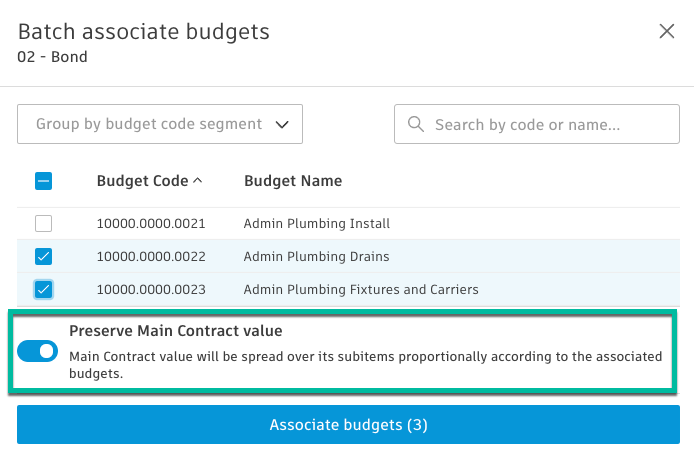Select the Admin Plumbing Fixtures and Carriers name
Viewport: 694px width, 458px height.
point(361,290)
